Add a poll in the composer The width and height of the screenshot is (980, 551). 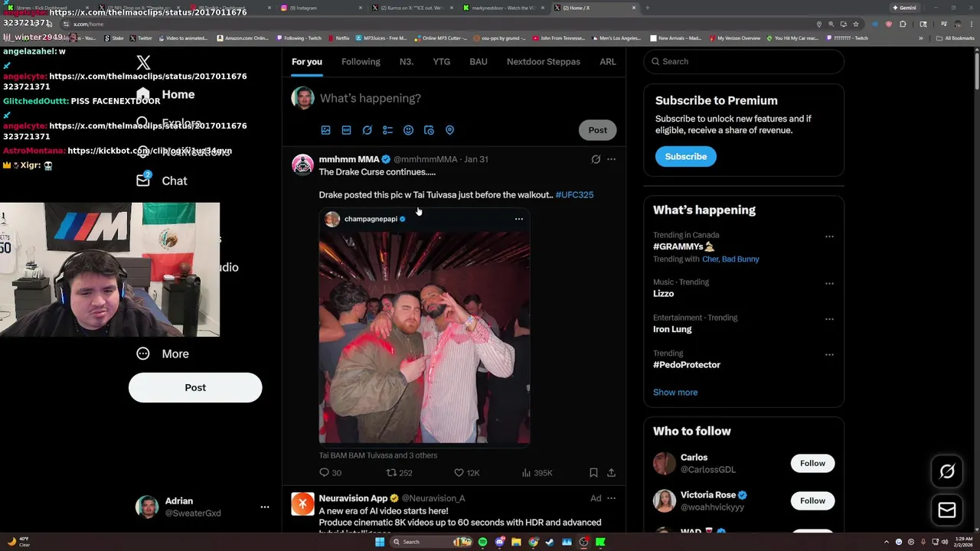point(387,130)
